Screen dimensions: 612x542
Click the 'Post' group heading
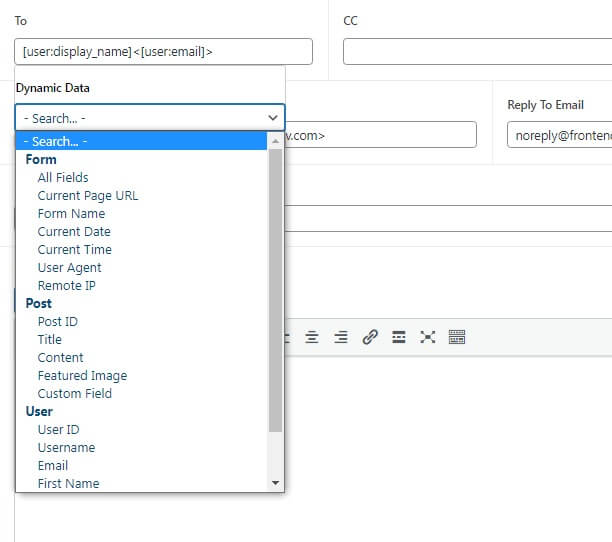coord(38,304)
